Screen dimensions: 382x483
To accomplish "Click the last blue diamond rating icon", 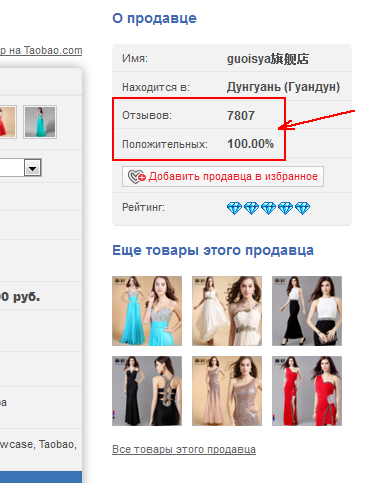I will 302,208.
